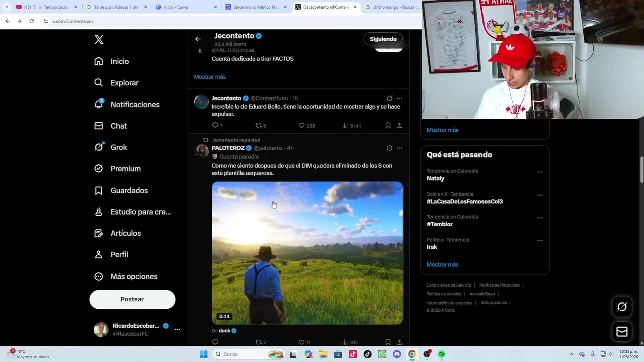Reload the page in Chrome
The height and width of the screenshot is (362, 644).
coord(31,21)
